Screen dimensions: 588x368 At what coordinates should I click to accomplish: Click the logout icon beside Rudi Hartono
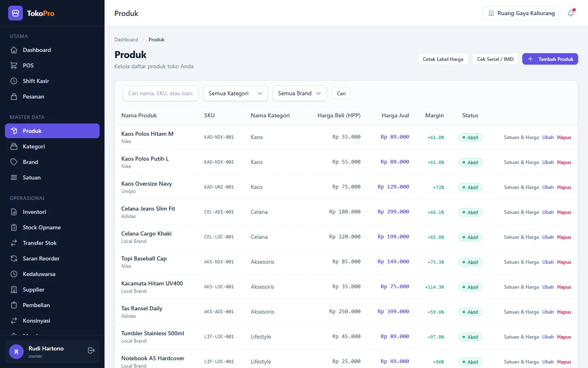click(91, 350)
